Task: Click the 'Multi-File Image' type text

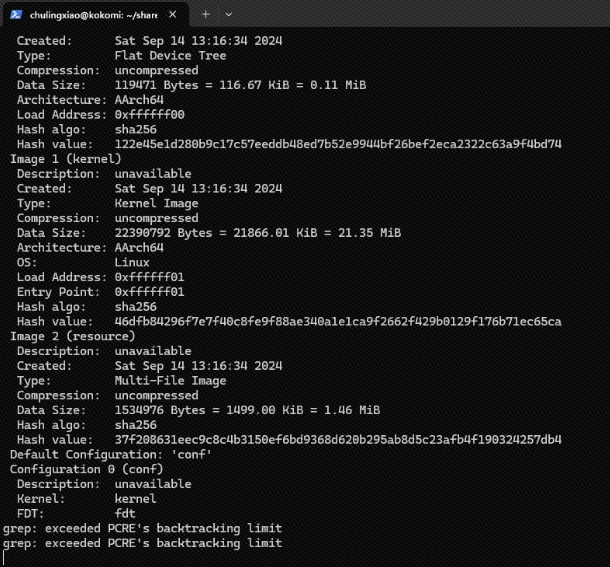Action: 170,381
